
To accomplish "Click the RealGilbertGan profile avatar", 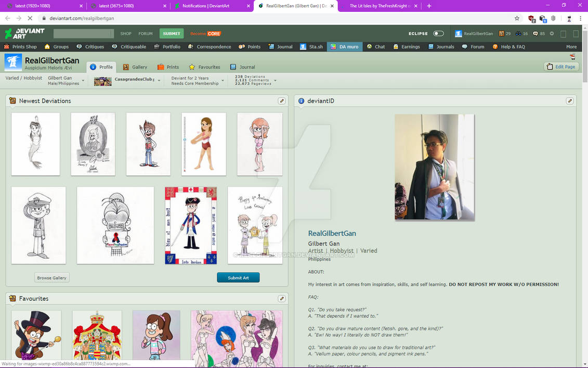I will pos(13,62).
